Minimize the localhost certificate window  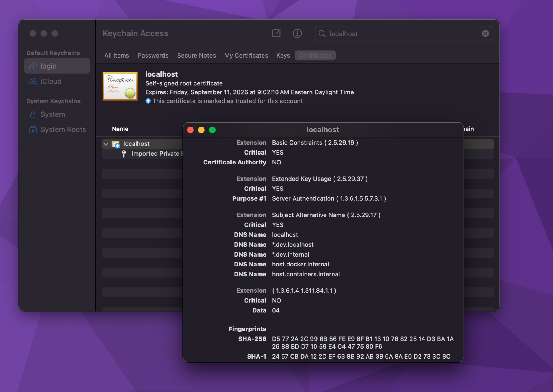click(x=201, y=130)
